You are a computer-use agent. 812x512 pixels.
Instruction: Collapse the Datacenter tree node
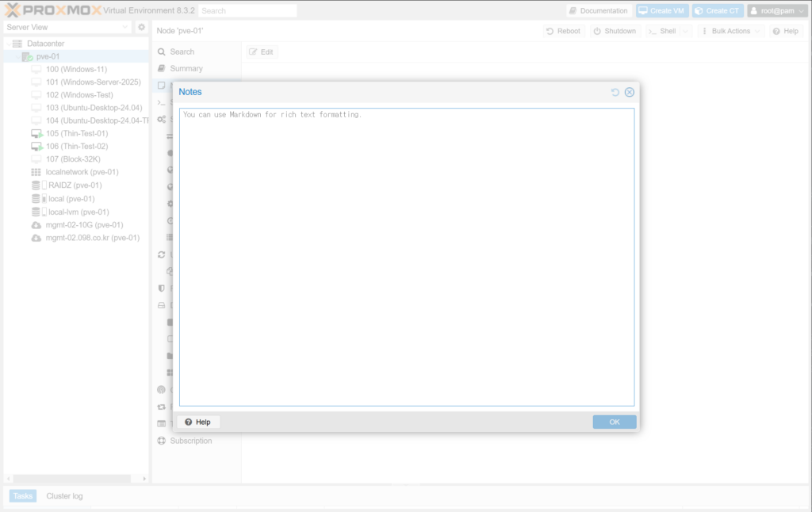(x=7, y=44)
